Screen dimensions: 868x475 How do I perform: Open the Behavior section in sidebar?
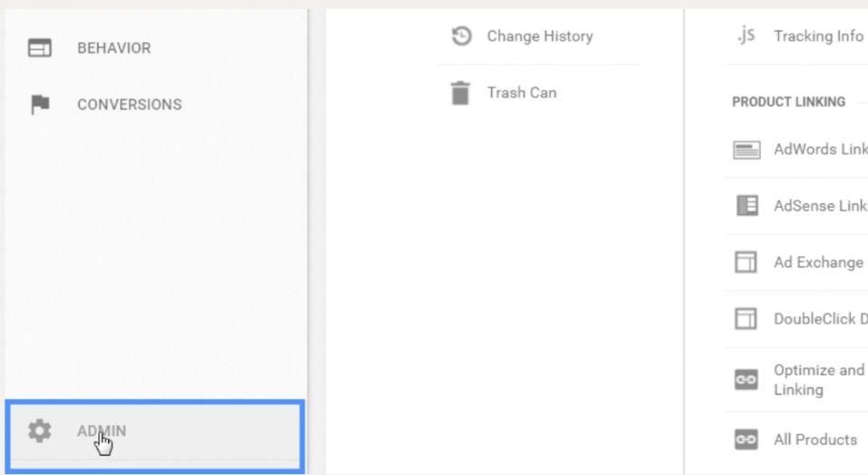tap(114, 49)
